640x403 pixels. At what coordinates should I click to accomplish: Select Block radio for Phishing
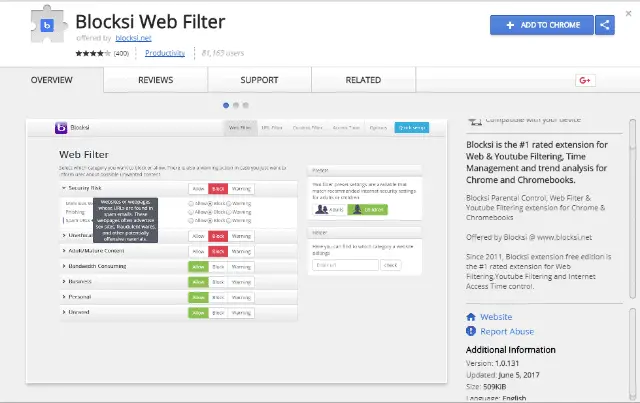[210, 212]
